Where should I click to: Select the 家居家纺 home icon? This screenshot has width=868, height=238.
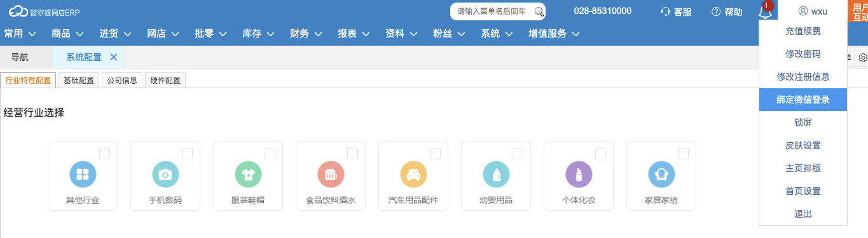pyautogui.click(x=661, y=175)
